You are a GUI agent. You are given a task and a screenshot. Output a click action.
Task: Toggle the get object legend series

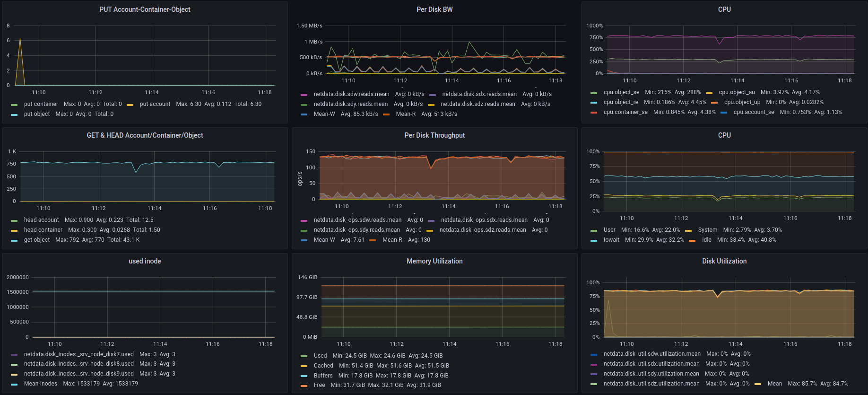tap(37, 240)
